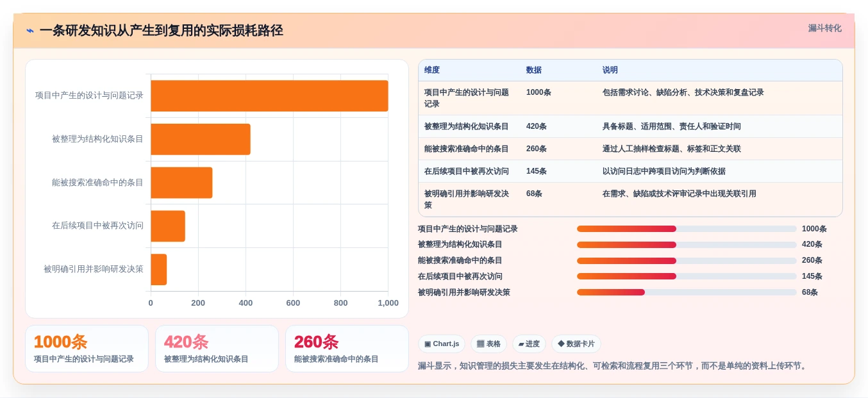Click the title 一条研发知识从产生到复用的实际损耗路径

pyautogui.click(x=162, y=31)
